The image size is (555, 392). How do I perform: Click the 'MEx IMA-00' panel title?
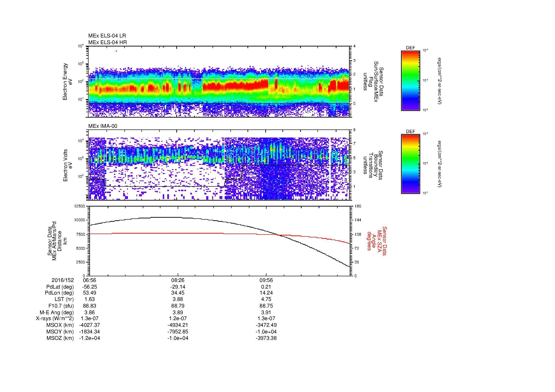pos(103,126)
